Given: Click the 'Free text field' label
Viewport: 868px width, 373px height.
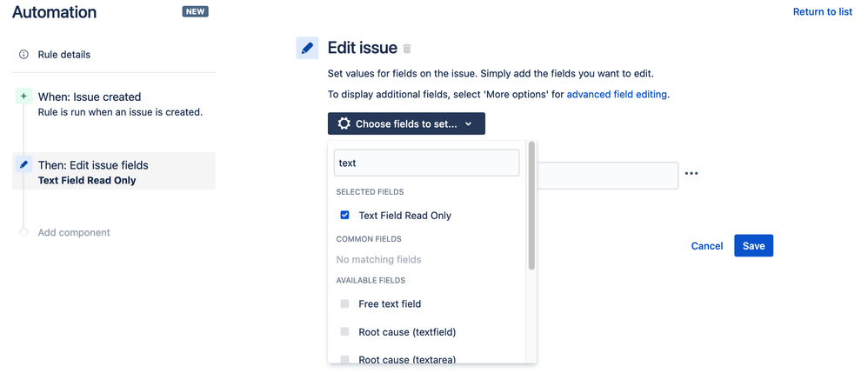Looking at the screenshot, I should (390, 303).
